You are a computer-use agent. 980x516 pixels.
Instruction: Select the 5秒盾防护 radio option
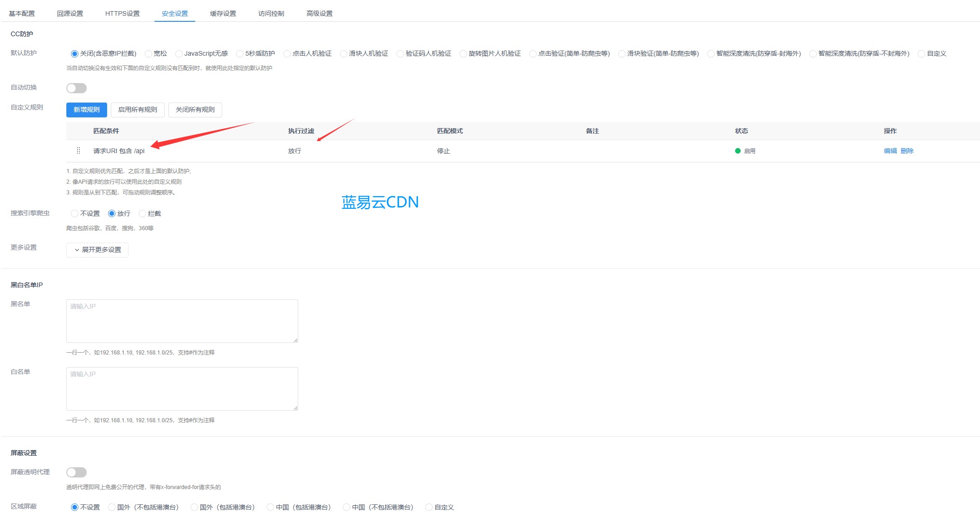pyautogui.click(x=240, y=54)
